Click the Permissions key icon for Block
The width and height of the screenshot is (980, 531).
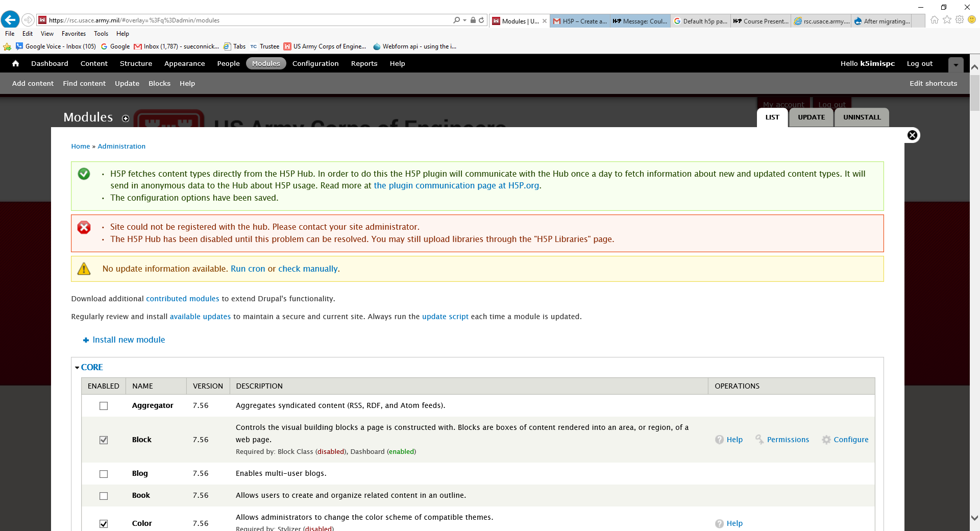point(759,440)
